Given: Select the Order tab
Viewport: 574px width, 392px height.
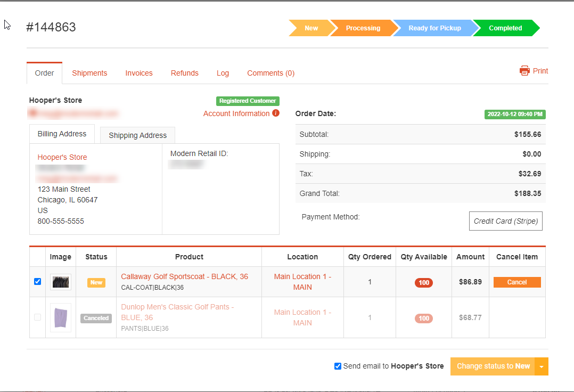Looking at the screenshot, I should 44,73.
